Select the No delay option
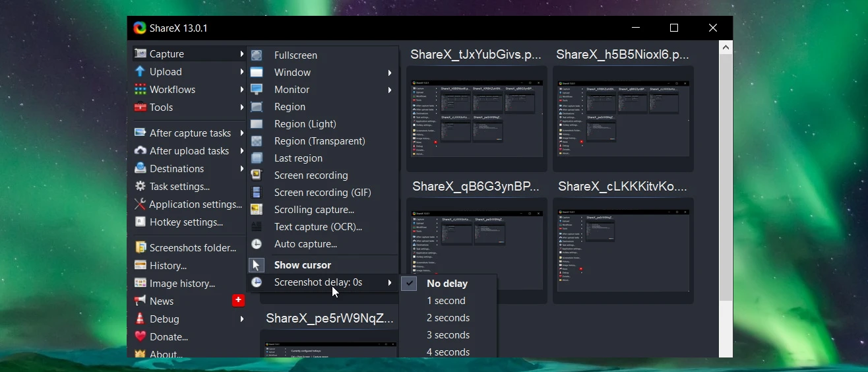This screenshot has height=372, width=868. point(447,284)
